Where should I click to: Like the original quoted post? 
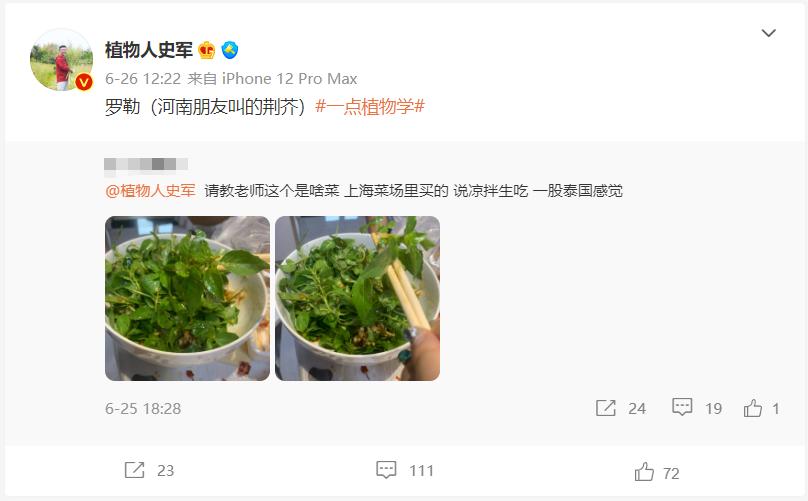point(753,408)
